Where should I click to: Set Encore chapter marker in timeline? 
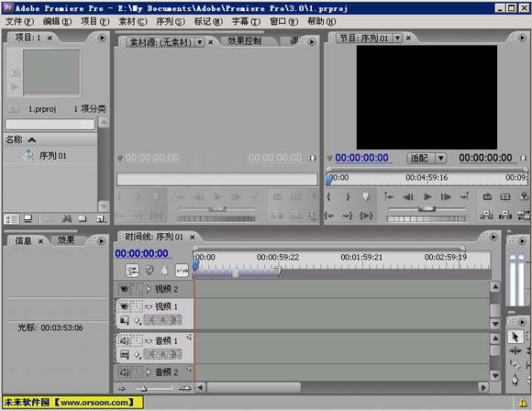(149, 270)
